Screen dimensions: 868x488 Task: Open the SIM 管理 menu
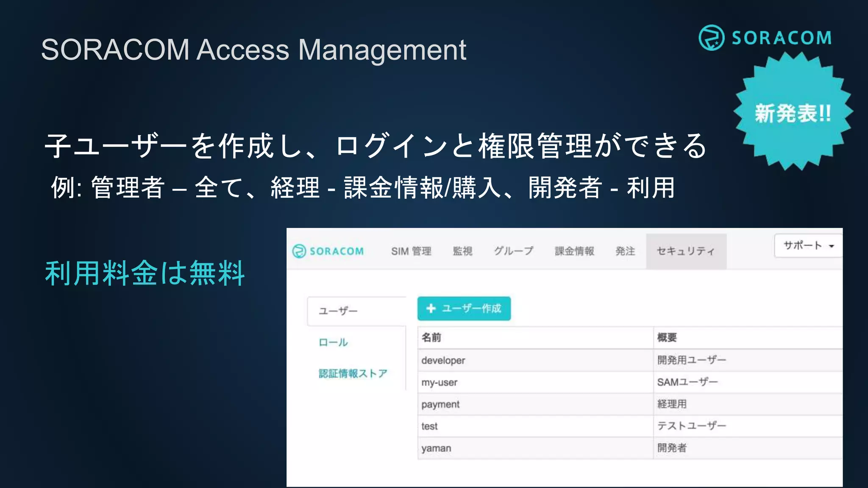411,251
